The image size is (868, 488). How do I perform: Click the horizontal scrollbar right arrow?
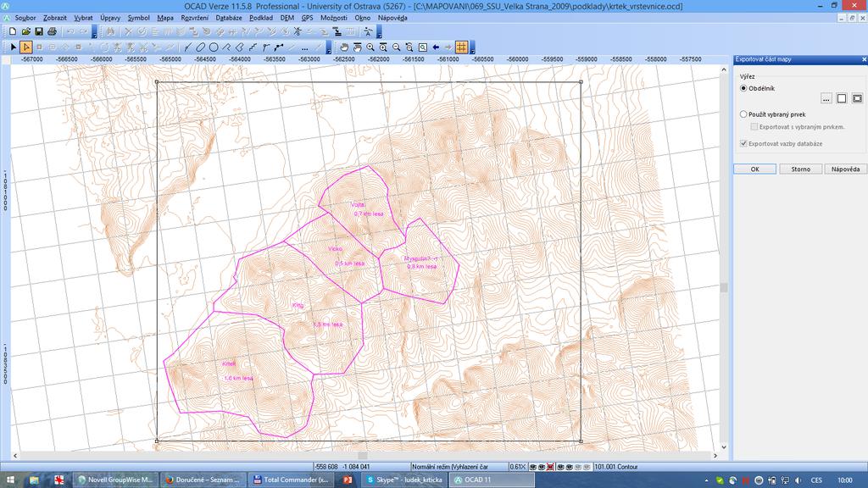715,456
